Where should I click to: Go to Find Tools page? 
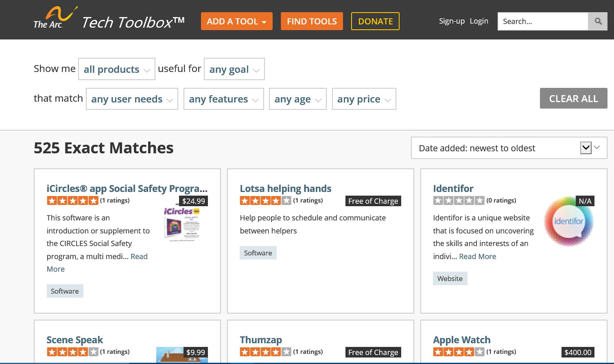pyautogui.click(x=312, y=22)
